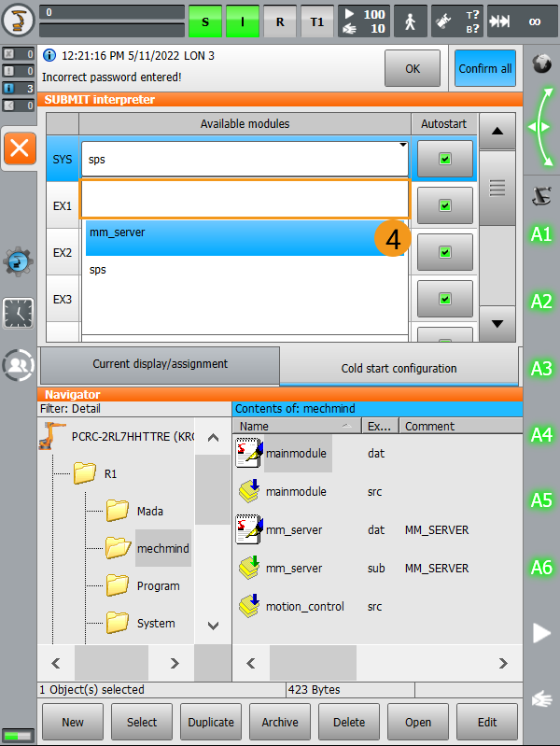Click down arrow of modules scrollbar
Screen dimensions: 560x746
497,324
